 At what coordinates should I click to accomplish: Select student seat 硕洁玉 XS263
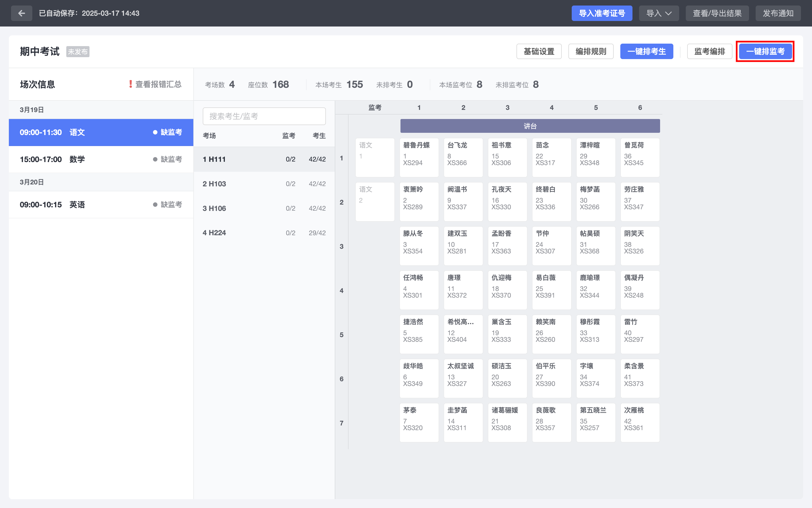tap(508, 378)
